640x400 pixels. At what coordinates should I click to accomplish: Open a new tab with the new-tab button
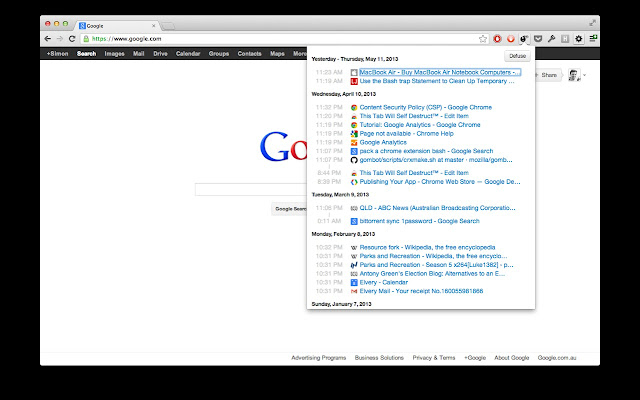pyautogui.click(x=168, y=26)
